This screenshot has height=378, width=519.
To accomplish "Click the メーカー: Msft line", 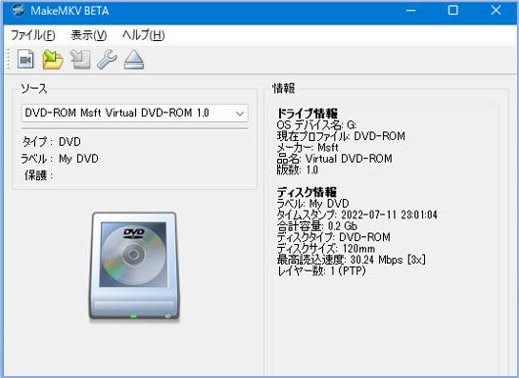I will [x=307, y=147].
